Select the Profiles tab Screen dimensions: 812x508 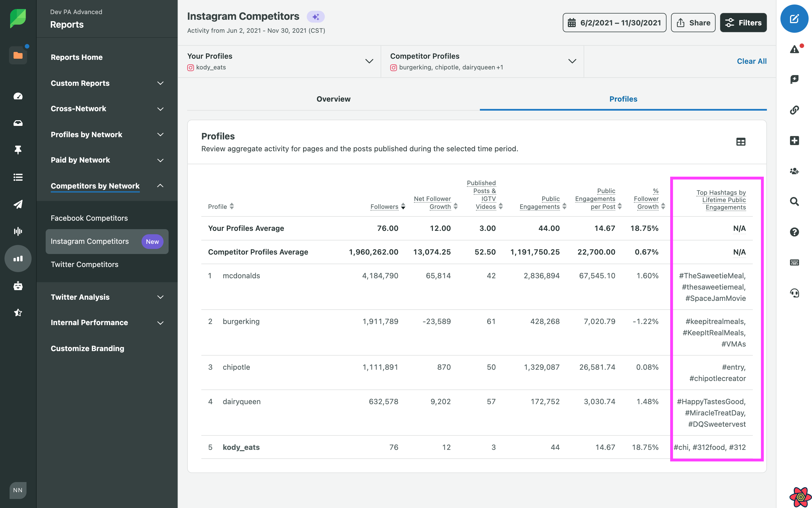[x=623, y=99]
